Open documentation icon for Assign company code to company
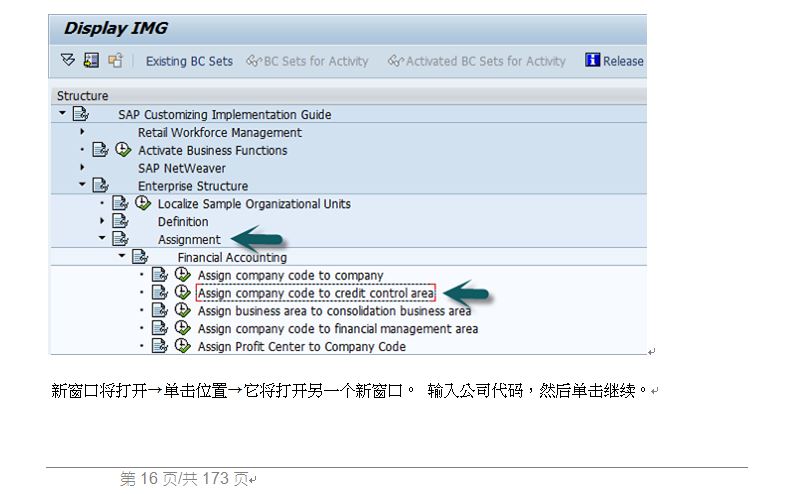 point(159,274)
